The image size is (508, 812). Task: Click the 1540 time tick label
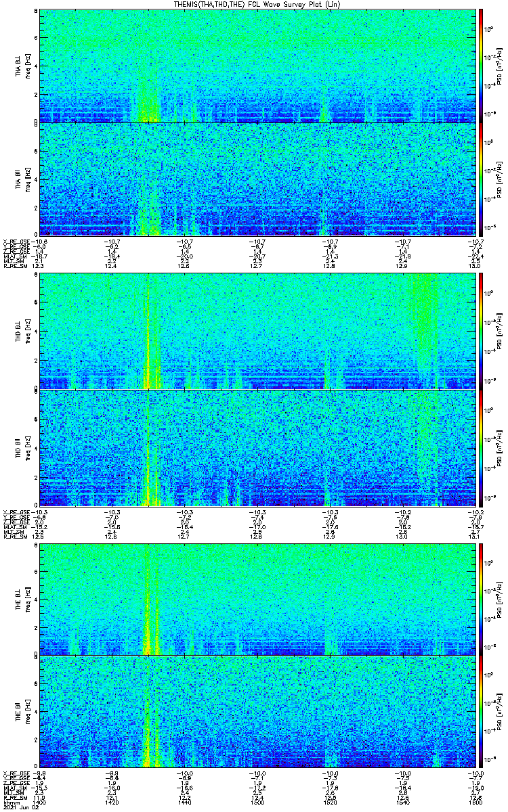click(x=403, y=803)
